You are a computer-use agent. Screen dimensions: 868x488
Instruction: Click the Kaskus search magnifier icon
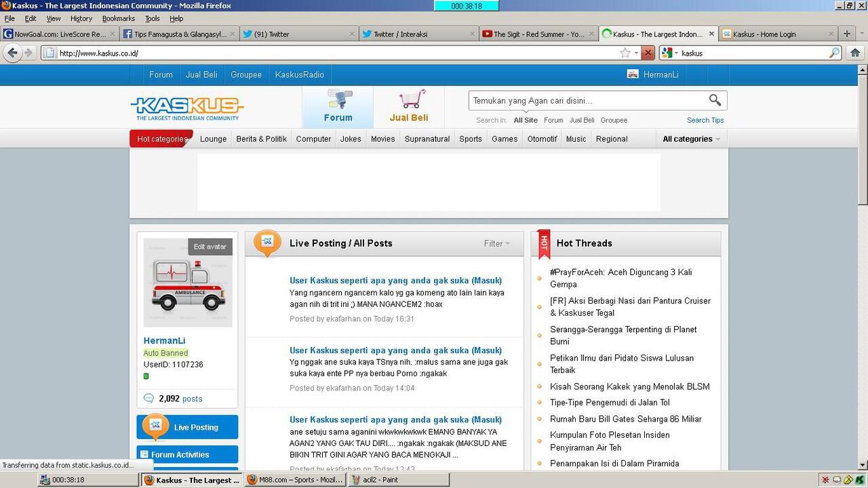pos(715,100)
